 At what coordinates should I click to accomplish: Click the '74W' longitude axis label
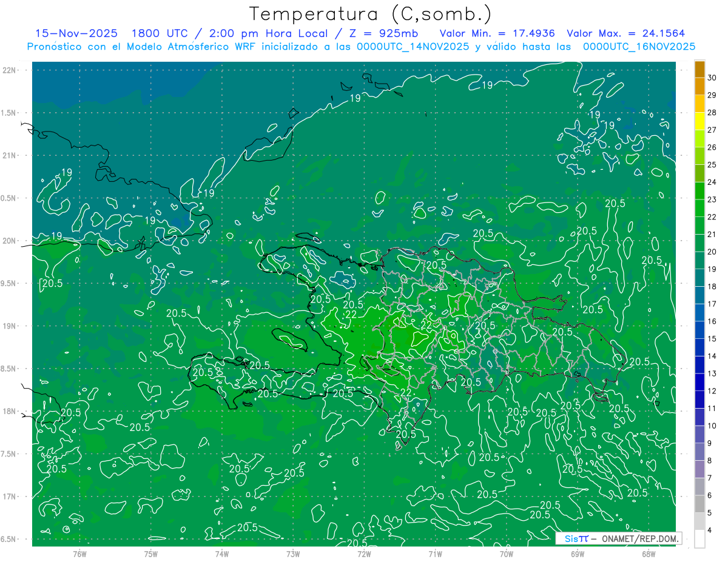point(222,554)
